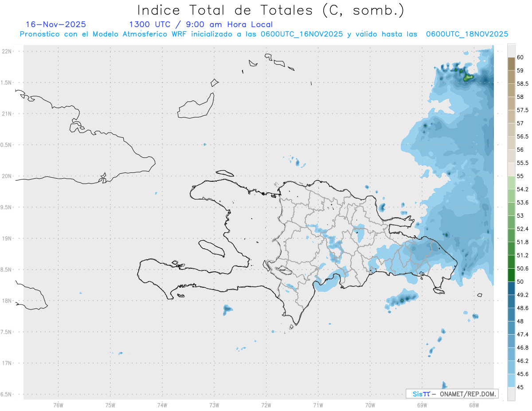
Task: Click the colorbar value '53.6'
Action: pyautogui.click(x=523, y=203)
